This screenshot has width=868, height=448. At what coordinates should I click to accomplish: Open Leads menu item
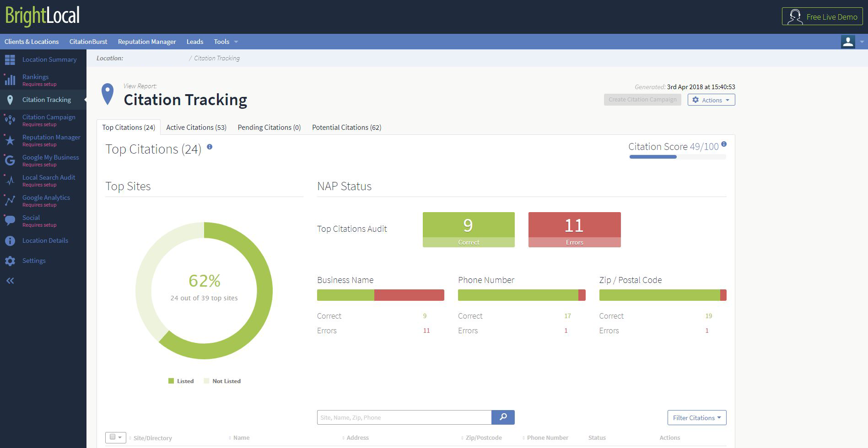[195, 42]
